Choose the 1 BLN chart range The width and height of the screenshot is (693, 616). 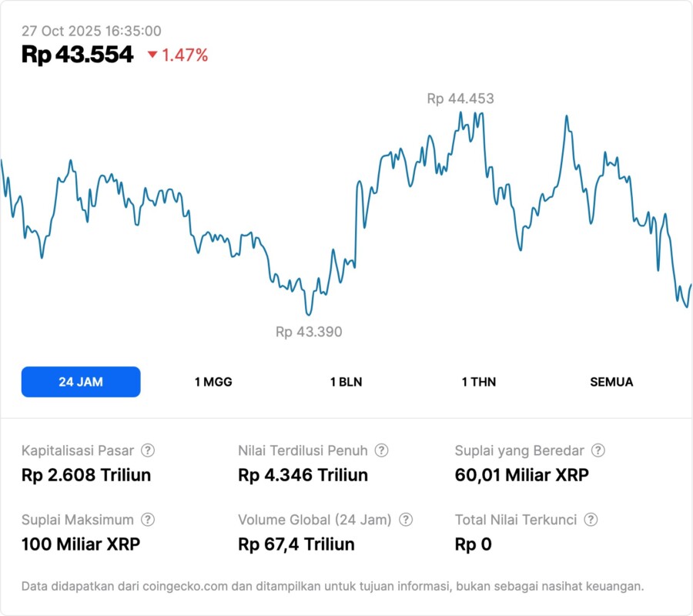[x=346, y=382]
